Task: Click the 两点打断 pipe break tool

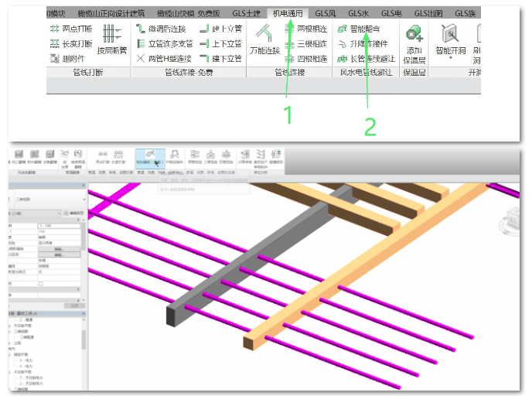Action: [71, 29]
